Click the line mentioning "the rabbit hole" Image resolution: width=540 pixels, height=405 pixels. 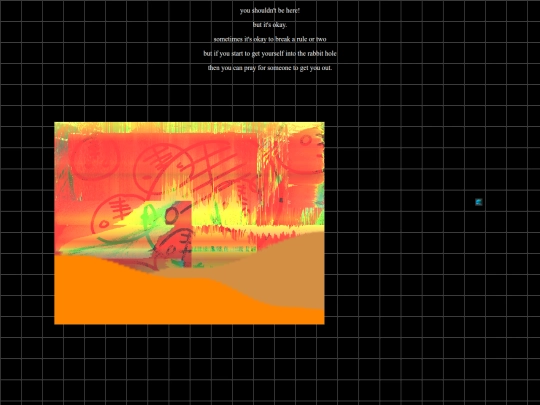point(270,54)
